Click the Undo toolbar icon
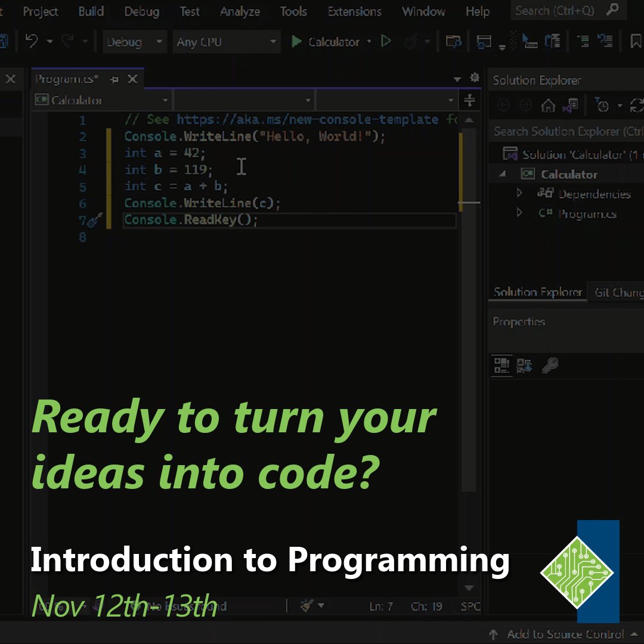This screenshot has width=644, height=644. tap(32, 41)
